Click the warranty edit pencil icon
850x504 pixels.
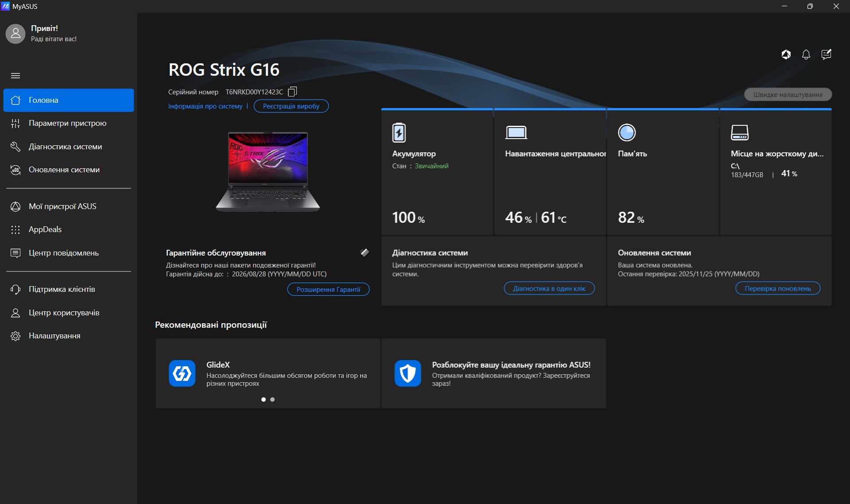(x=365, y=252)
